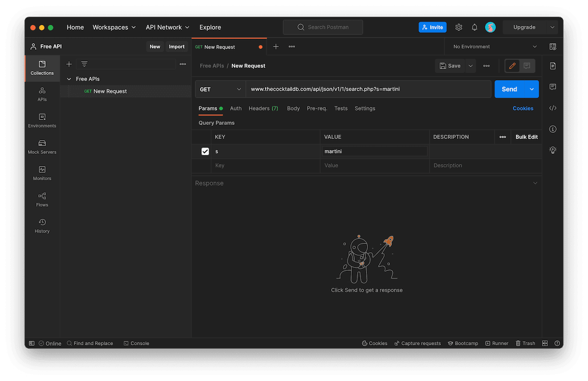Open the Cookies link beside the tabs

[x=523, y=108]
